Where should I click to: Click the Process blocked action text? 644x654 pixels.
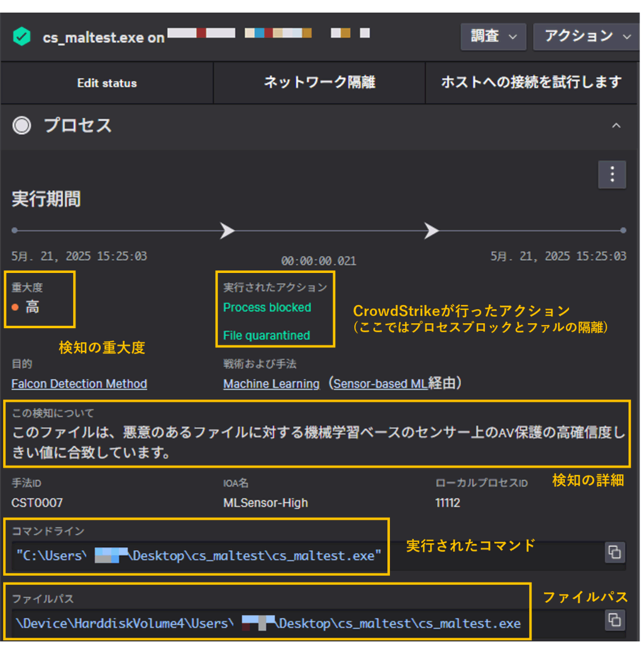(x=267, y=308)
